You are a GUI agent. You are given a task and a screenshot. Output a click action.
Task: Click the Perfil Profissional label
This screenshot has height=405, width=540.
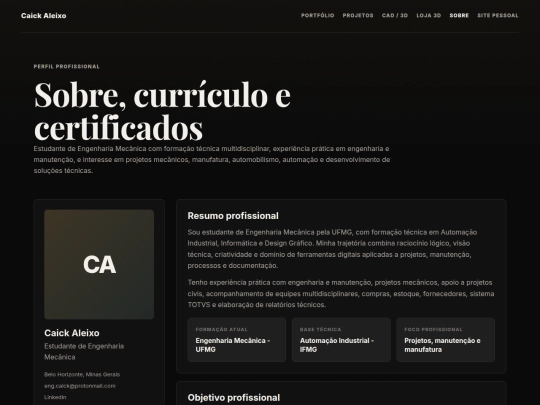coord(66,66)
